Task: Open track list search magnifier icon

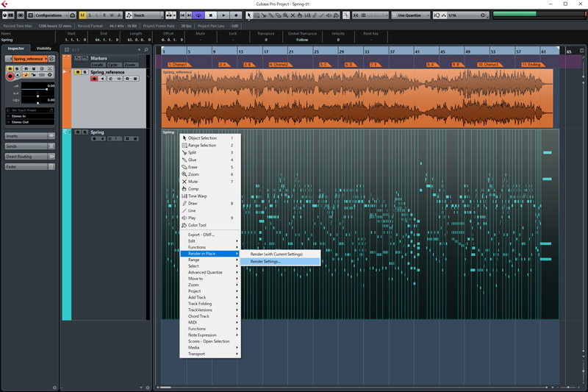Action: pos(146,49)
